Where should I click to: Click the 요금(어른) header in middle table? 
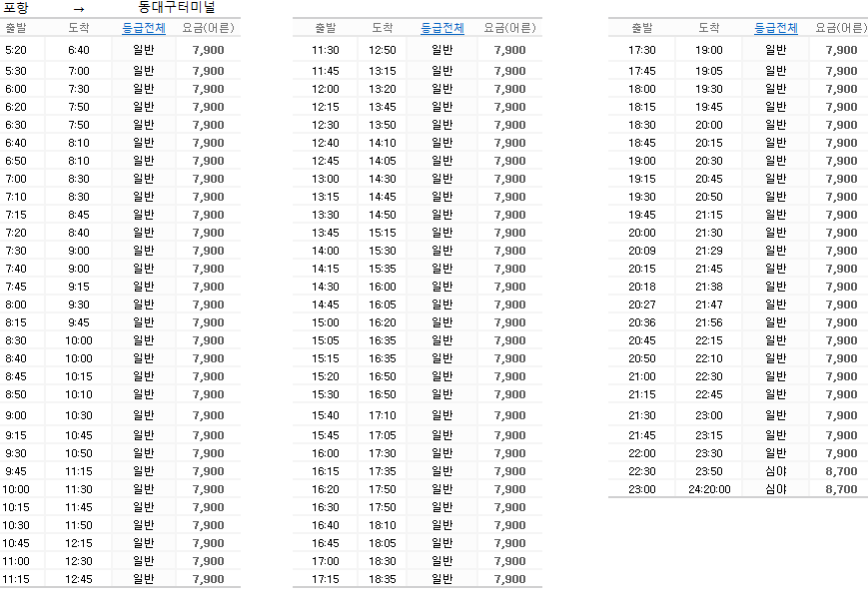[509, 28]
